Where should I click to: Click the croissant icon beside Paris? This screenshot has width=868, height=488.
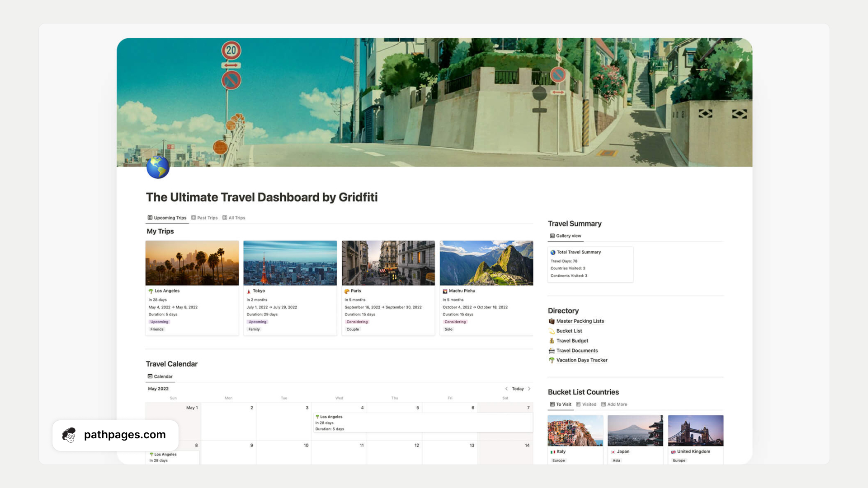click(347, 291)
